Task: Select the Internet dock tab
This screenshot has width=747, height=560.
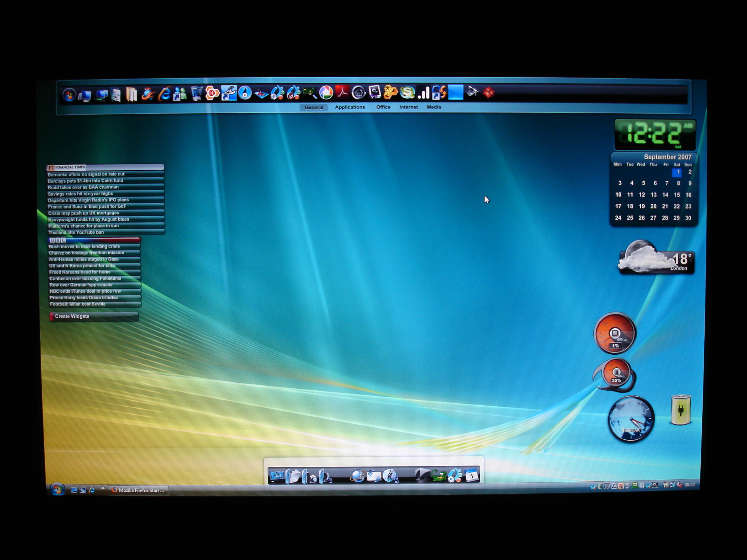Action: [x=409, y=107]
